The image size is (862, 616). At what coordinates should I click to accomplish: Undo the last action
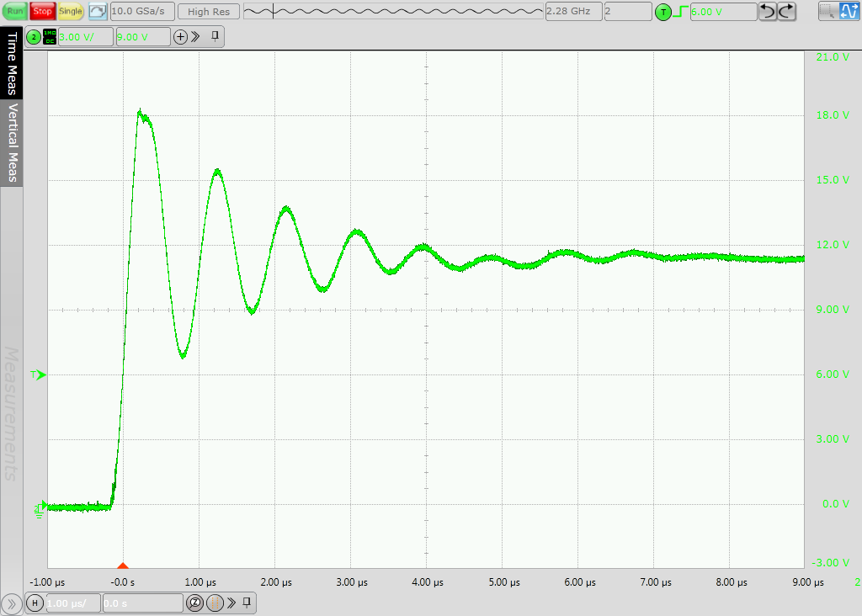(768, 11)
